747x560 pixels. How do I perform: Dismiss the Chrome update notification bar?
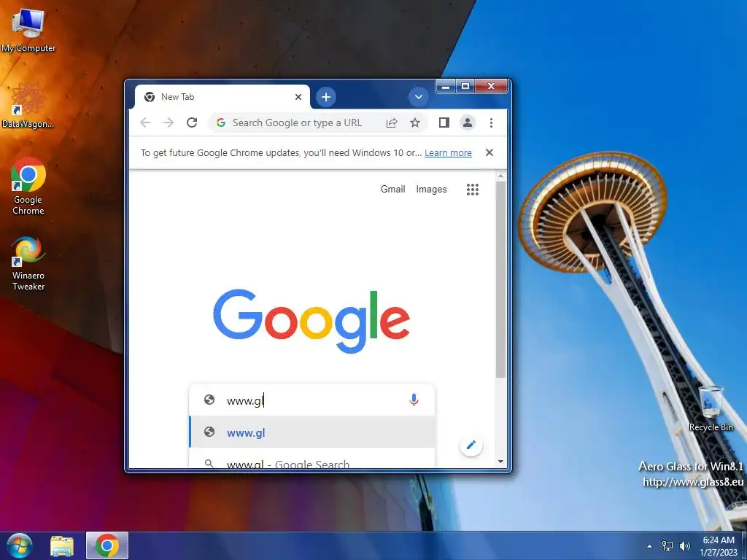pos(489,152)
